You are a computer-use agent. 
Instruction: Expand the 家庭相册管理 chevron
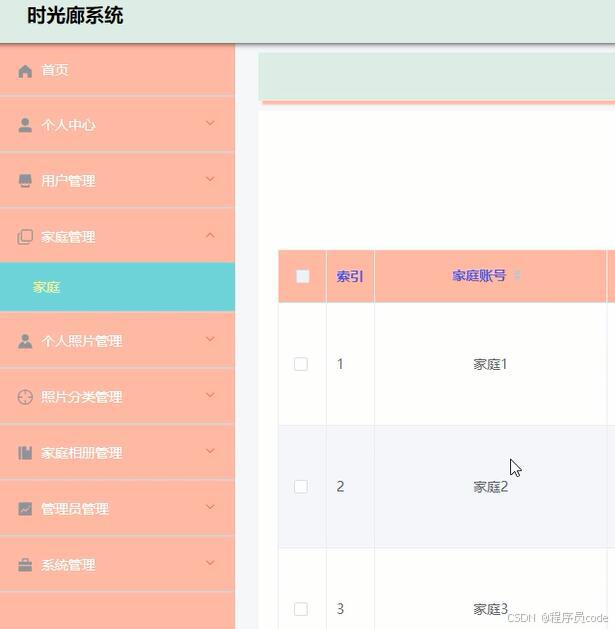pos(210,451)
